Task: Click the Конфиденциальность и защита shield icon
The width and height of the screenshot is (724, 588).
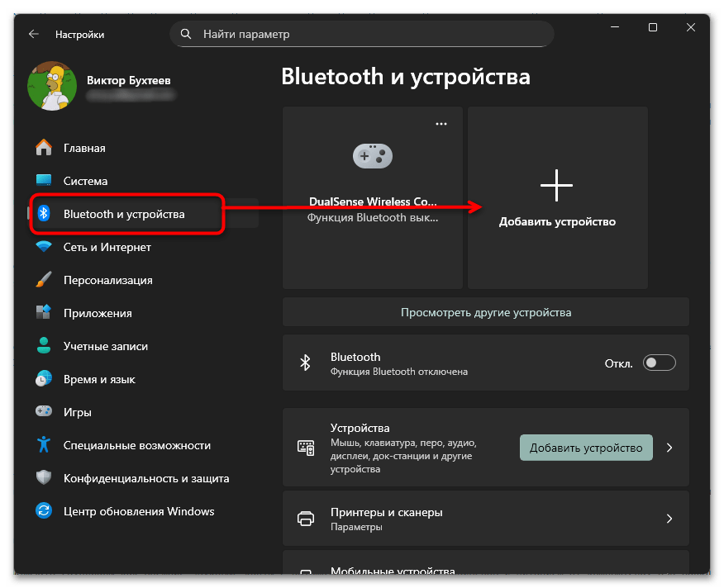Action: click(43, 478)
